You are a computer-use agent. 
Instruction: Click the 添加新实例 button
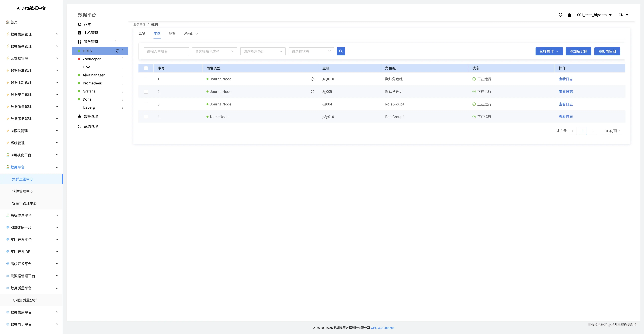[578, 51]
